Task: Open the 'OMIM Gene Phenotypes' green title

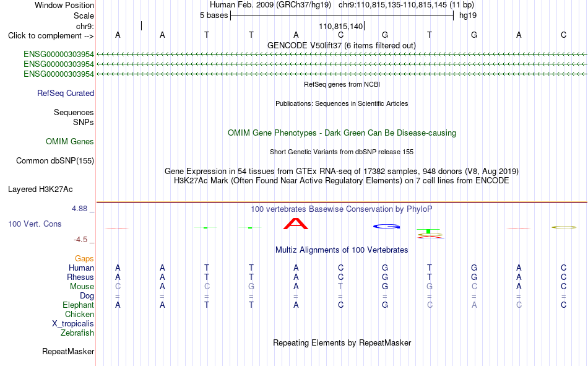Action: click(342, 133)
